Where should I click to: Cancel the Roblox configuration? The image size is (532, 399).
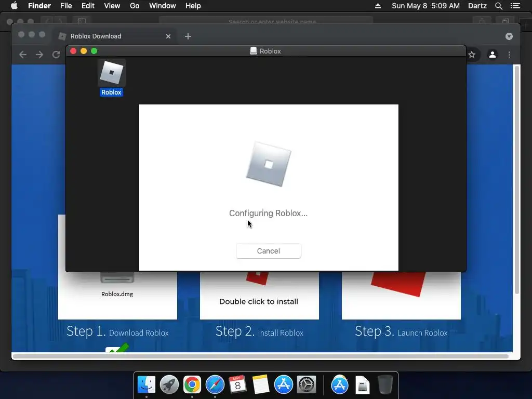coord(269,251)
